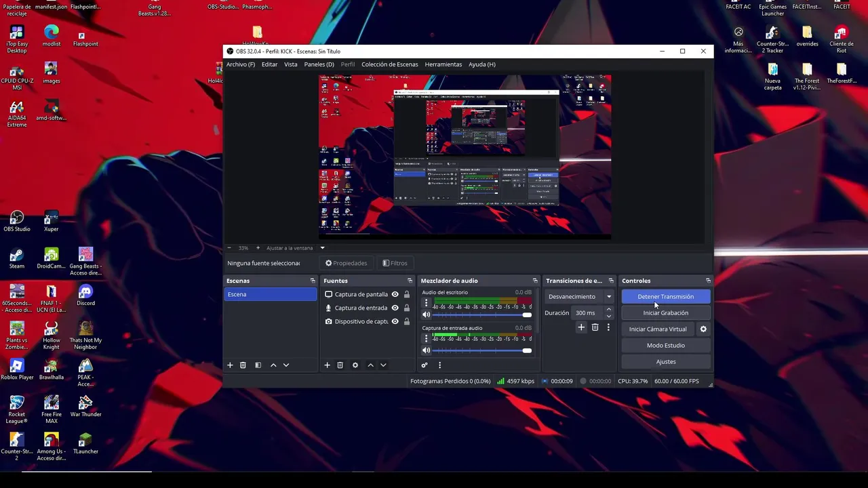Select Escena in the scenes list
This screenshot has width=868, height=488.
(271, 294)
